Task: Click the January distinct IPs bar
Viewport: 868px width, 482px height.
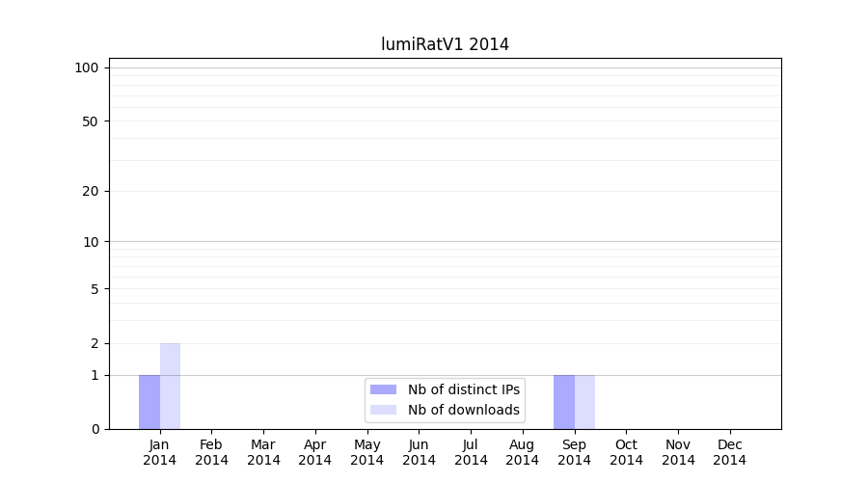Action: 149,402
